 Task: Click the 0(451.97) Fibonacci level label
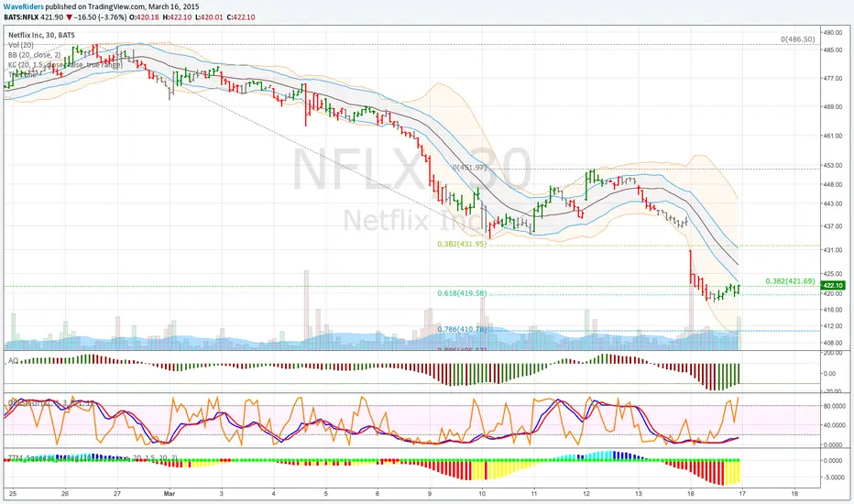469,168
